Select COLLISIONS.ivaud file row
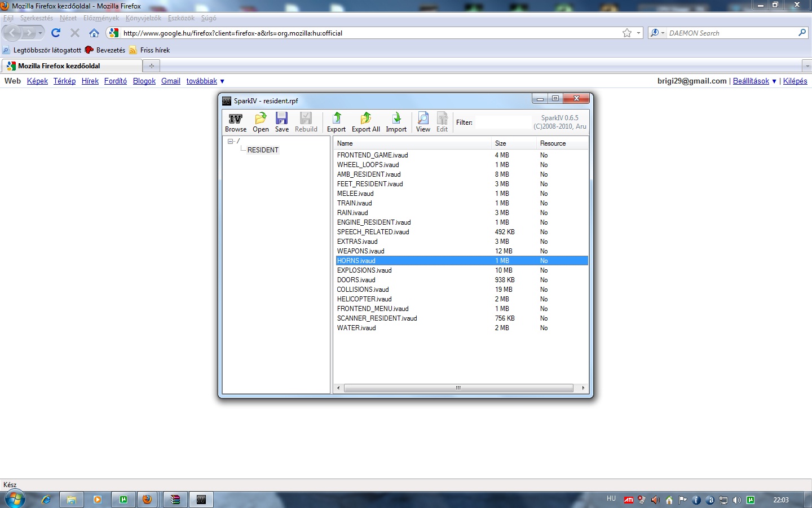This screenshot has width=812, height=508. (x=462, y=290)
